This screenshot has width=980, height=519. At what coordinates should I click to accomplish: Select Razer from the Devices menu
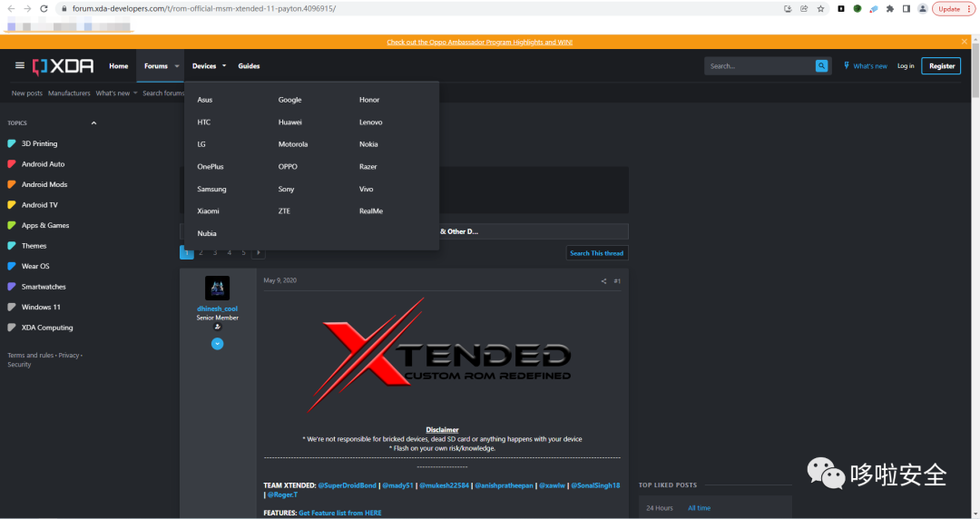(x=368, y=167)
